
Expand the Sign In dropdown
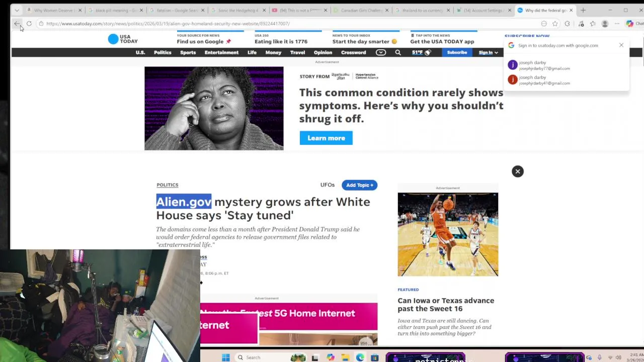(488, 52)
